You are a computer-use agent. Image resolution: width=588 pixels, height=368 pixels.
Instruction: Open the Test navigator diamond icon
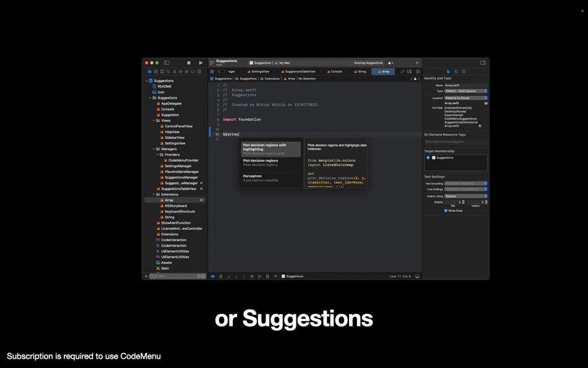(x=181, y=71)
